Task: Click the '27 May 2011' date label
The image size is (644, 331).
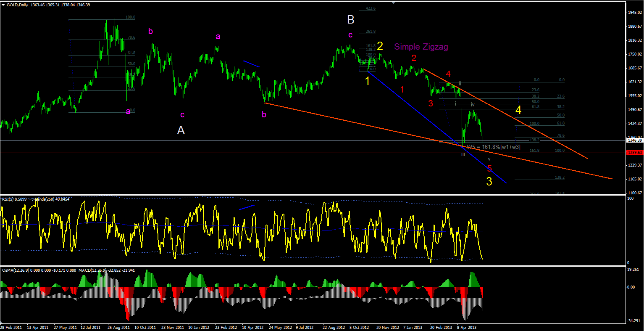Action: [65, 327]
